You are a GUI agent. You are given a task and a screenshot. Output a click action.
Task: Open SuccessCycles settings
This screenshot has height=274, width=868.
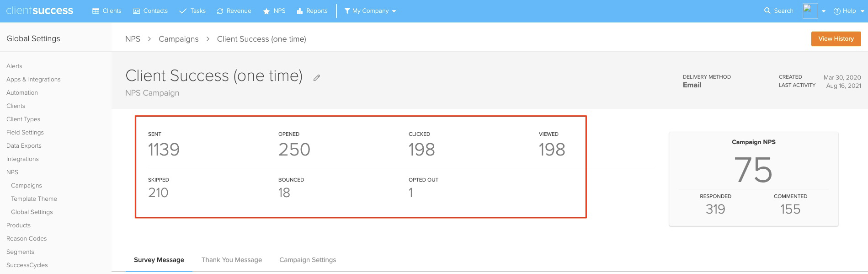click(x=27, y=265)
